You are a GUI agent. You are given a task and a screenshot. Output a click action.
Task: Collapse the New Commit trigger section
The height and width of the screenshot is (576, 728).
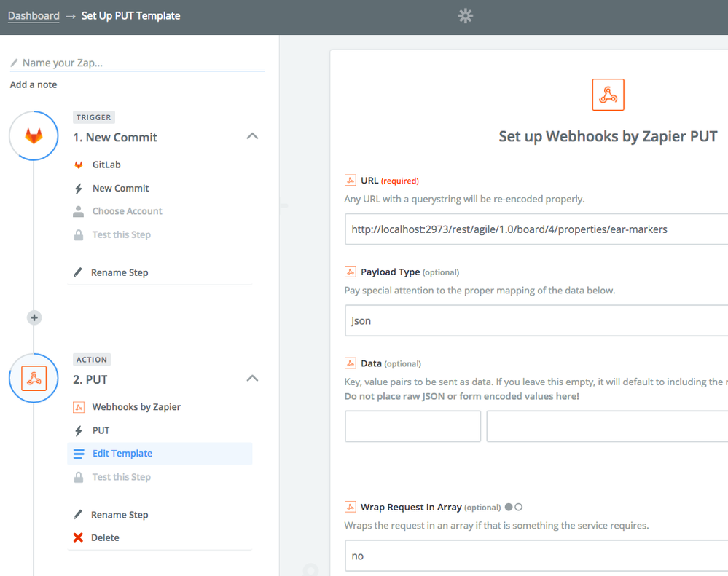tap(252, 136)
